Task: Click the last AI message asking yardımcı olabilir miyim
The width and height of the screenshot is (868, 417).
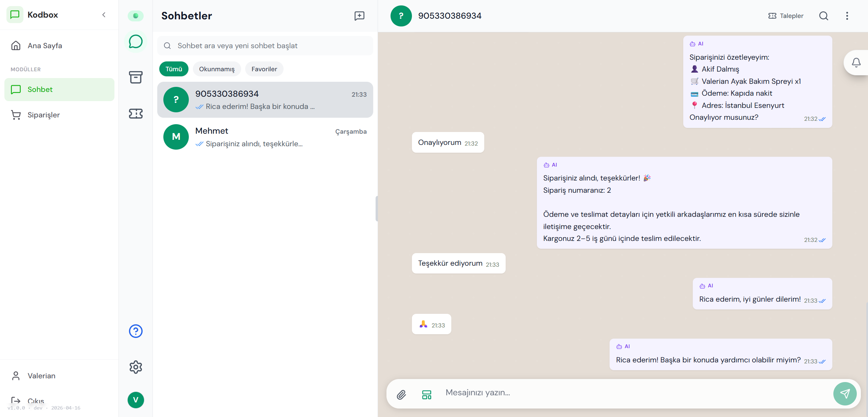Action: [x=721, y=354]
